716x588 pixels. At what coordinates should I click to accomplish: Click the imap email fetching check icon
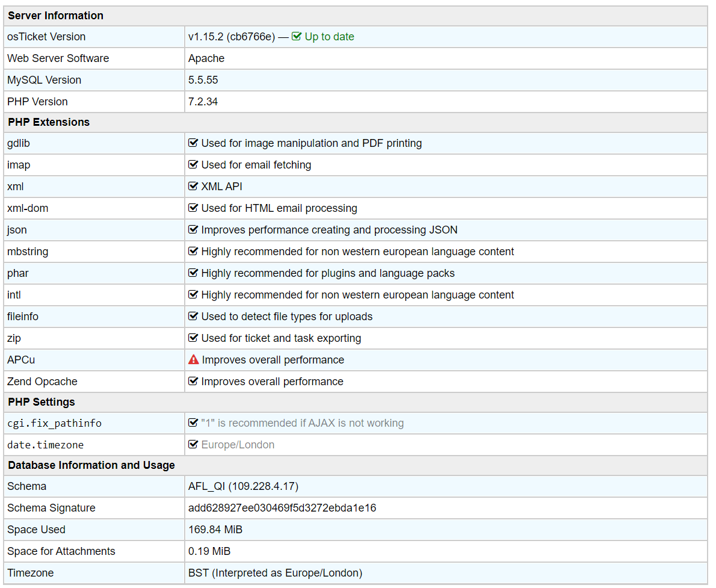pyautogui.click(x=193, y=164)
